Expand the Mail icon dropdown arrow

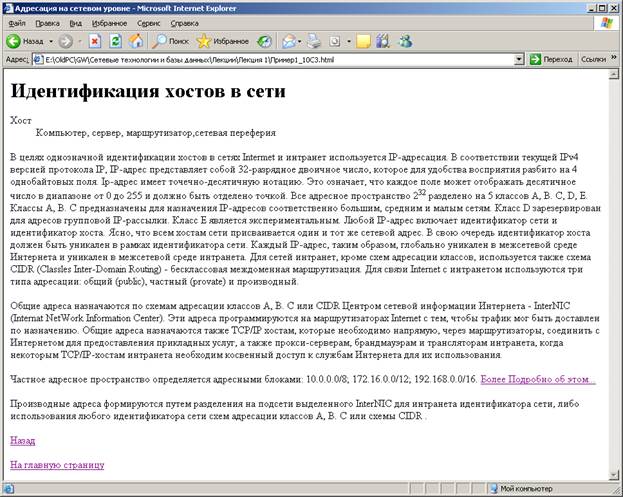(300, 41)
